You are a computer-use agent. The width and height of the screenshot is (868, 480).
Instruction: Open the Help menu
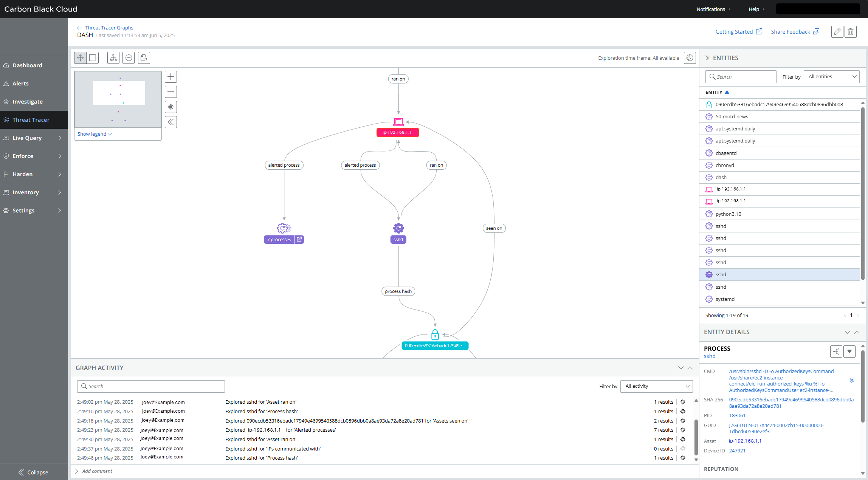coord(756,9)
